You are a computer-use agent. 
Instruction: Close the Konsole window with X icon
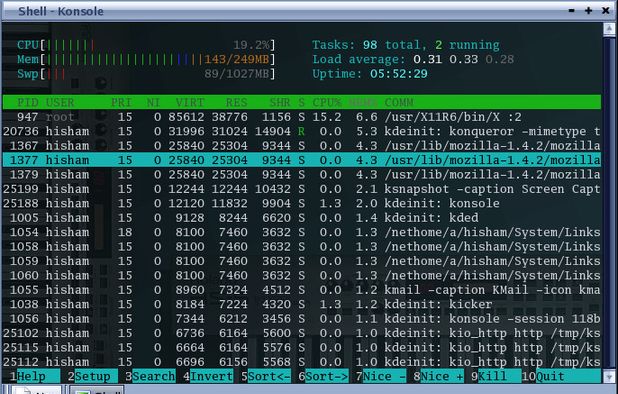[x=606, y=11]
